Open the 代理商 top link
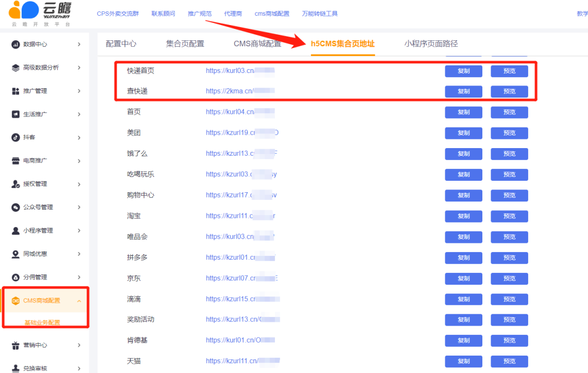Viewport: 588px width, 373px height. click(233, 14)
